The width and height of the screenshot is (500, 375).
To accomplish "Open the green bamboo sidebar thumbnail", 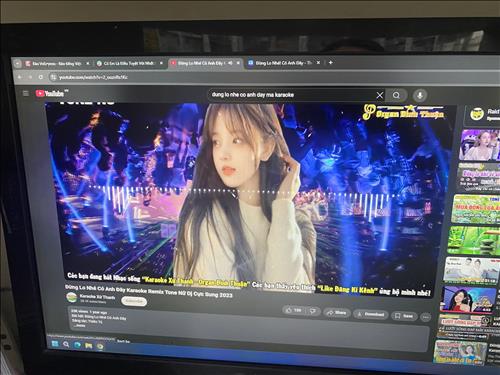I will [x=473, y=241].
